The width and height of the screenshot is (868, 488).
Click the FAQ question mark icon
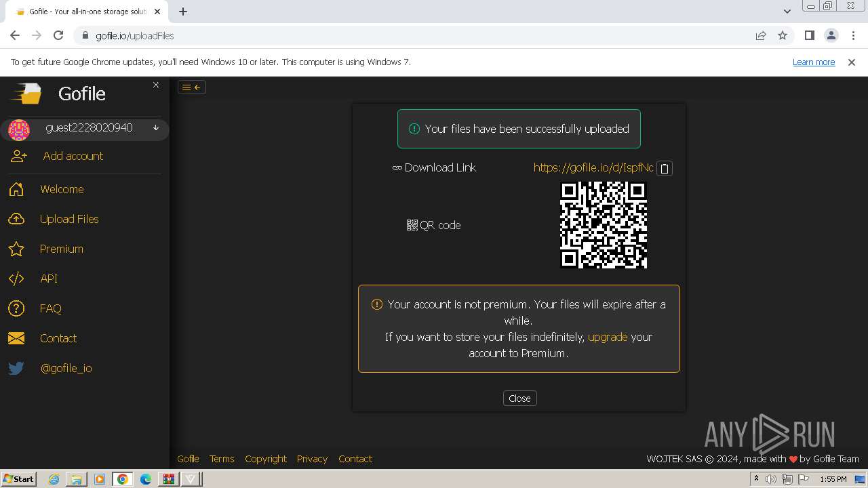pos(16,308)
